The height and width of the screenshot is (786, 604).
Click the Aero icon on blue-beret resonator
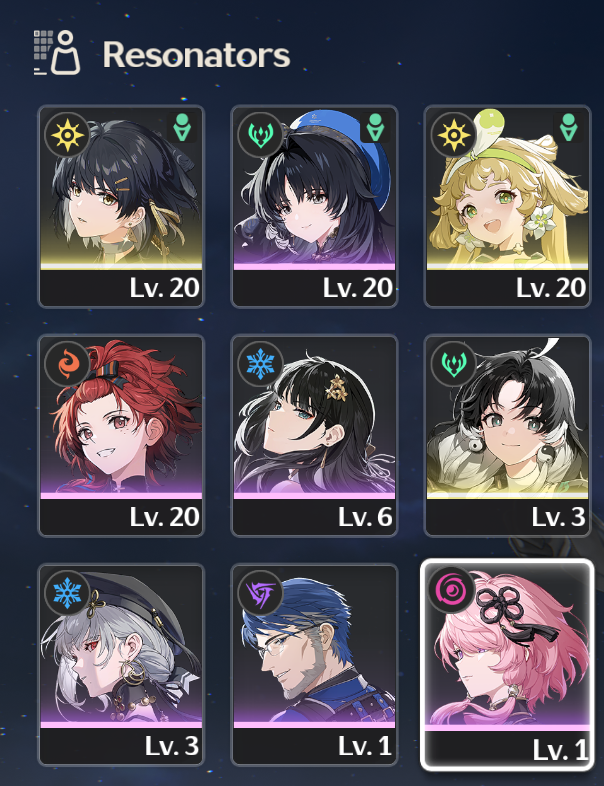pos(261,135)
